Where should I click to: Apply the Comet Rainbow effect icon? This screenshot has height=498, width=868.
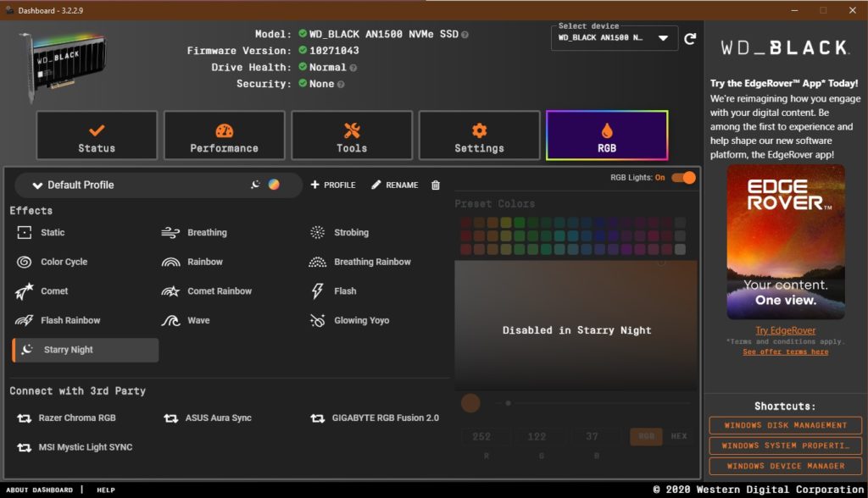click(x=170, y=291)
